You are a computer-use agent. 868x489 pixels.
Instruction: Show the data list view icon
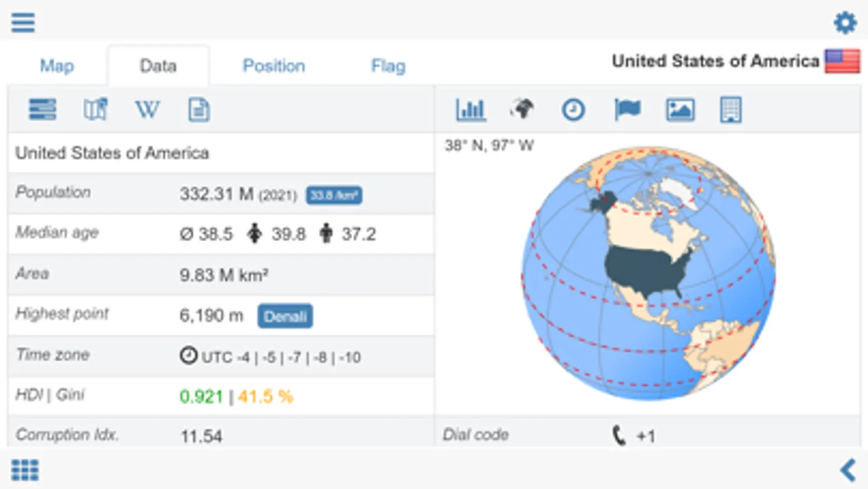42,109
